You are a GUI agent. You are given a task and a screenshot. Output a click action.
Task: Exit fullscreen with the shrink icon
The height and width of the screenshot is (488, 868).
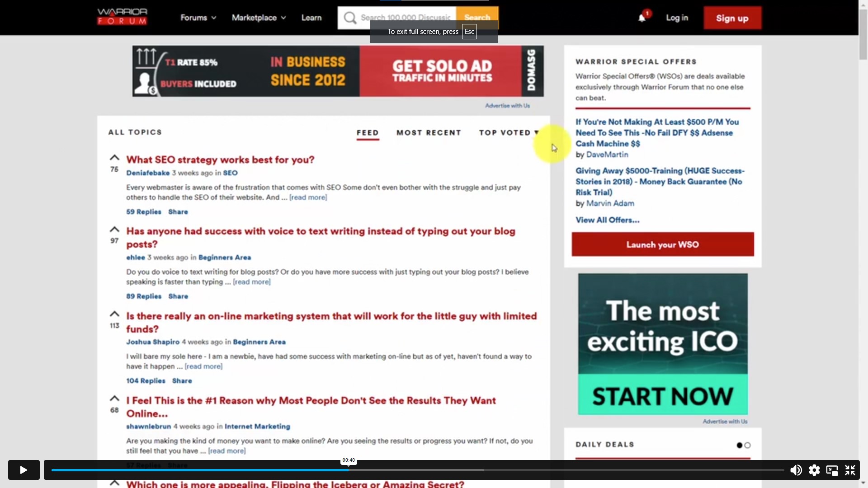tap(850, 470)
